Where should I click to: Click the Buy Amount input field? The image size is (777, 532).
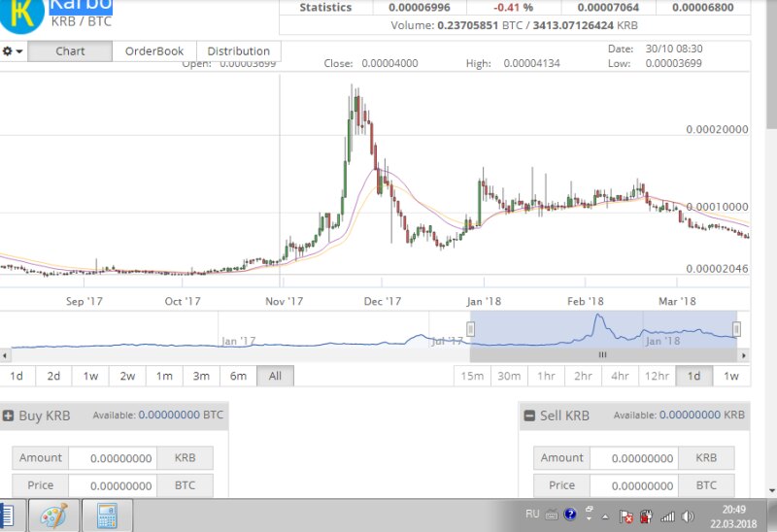111,458
